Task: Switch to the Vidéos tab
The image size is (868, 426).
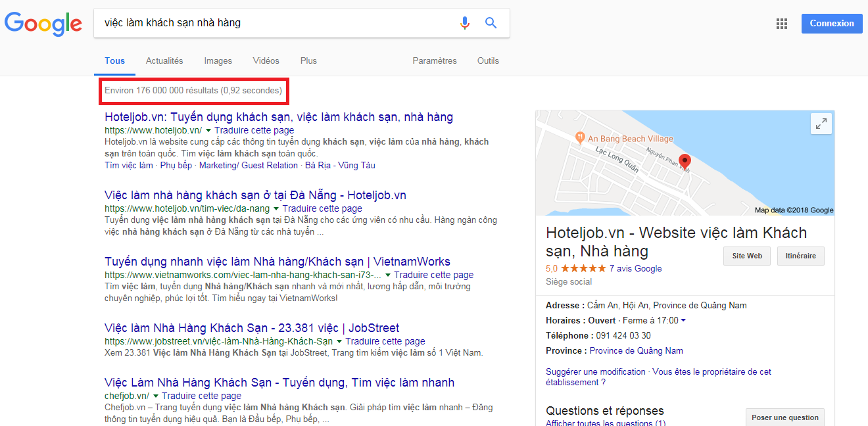Action: click(266, 60)
